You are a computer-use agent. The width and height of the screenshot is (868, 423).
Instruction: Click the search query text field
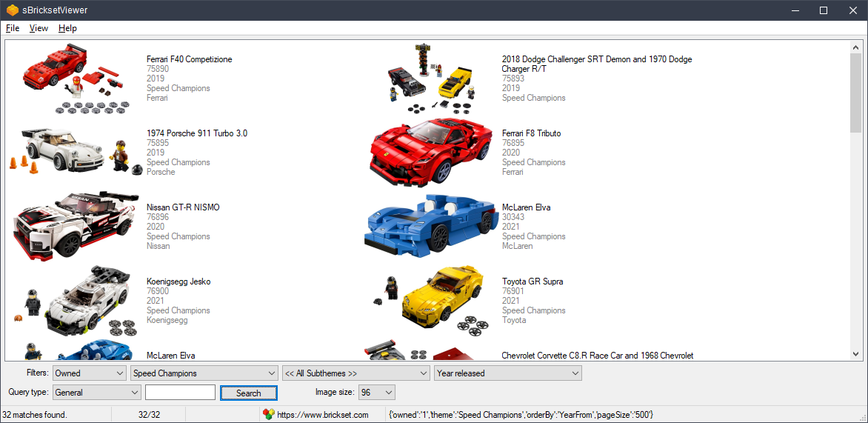click(x=180, y=393)
